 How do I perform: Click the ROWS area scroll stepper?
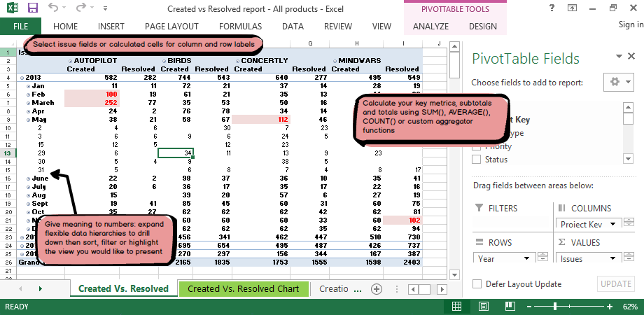tap(543, 257)
